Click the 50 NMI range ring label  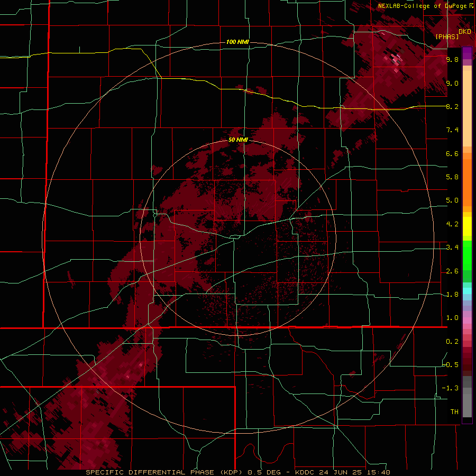coord(238,140)
